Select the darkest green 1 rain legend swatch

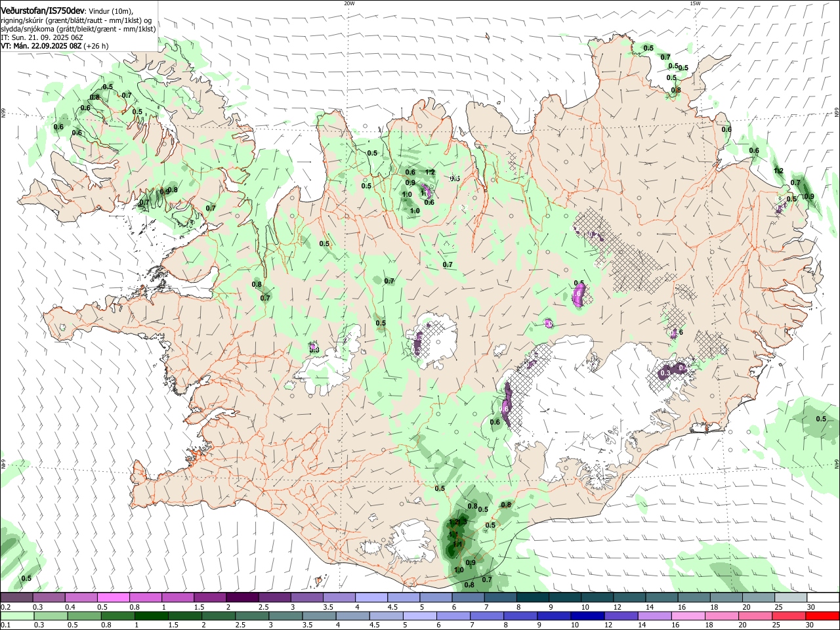[150, 616]
